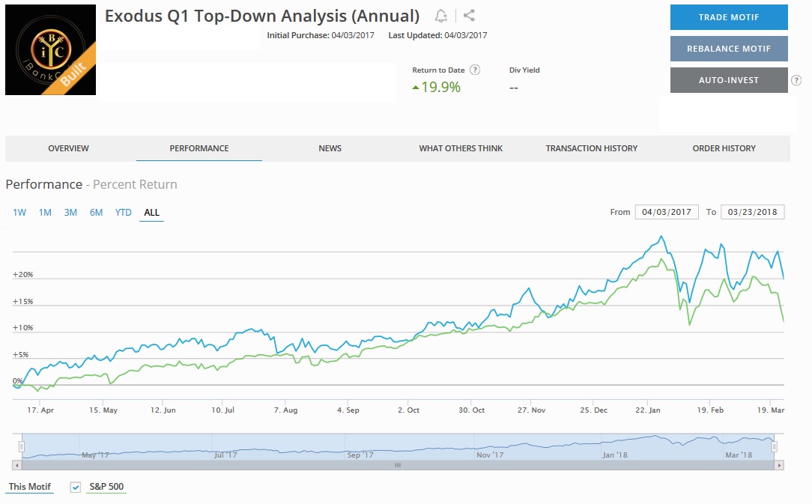Viewport: 812px width, 504px height.
Task: Click the navigator scrollbar right arrow
Action: [x=779, y=466]
